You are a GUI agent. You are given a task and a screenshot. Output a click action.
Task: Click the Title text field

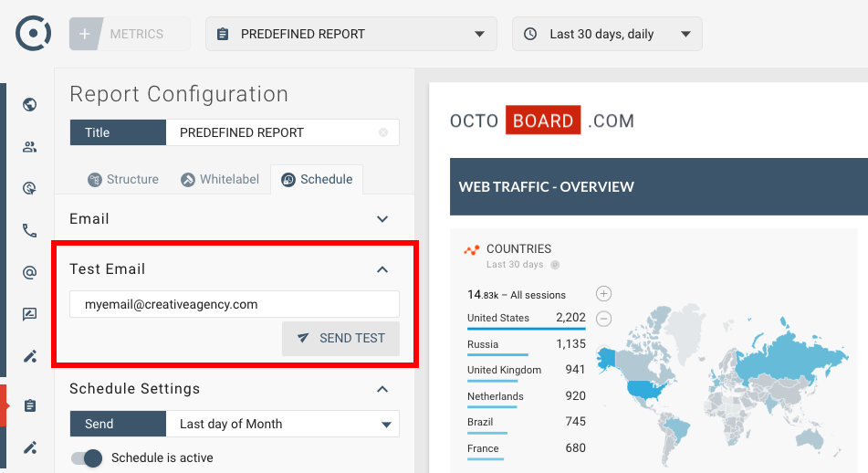pyautogui.click(x=282, y=132)
